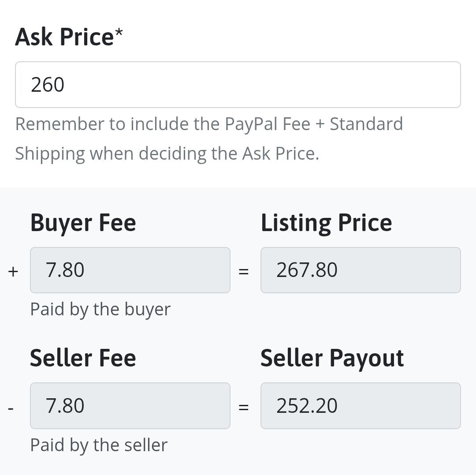The height and width of the screenshot is (475, 476).
Task: Click the equals sign before Seller Payout field
Action: [243, 407]
